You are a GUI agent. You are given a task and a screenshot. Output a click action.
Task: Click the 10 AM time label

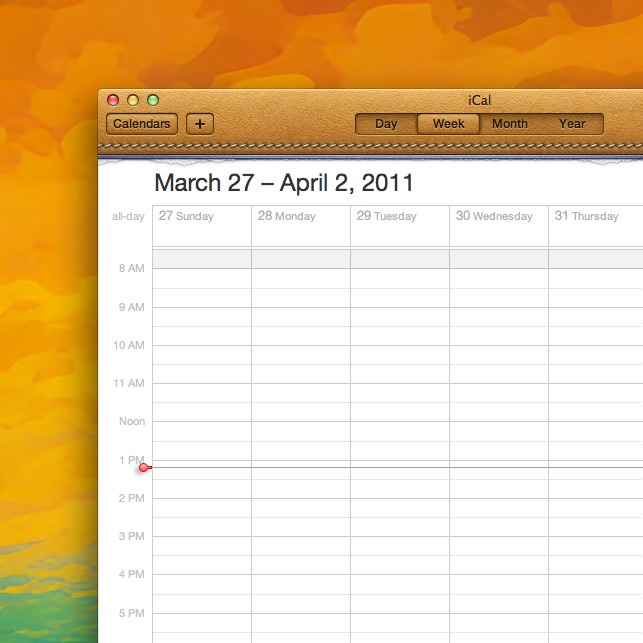click(x=129, y=345)
